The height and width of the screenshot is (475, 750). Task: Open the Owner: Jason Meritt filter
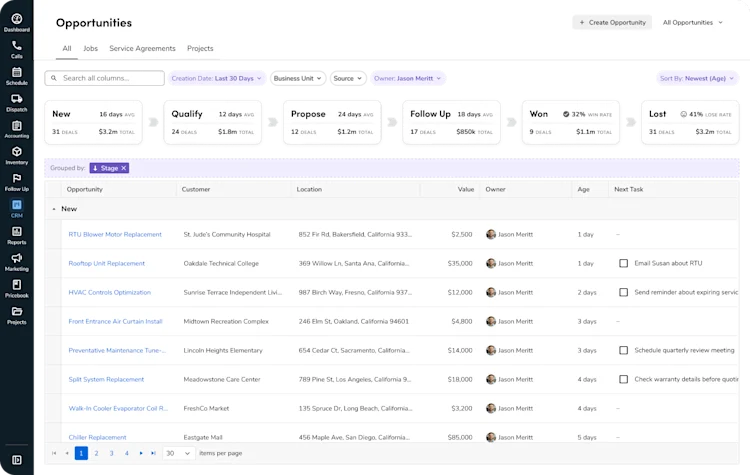(408, 78)
